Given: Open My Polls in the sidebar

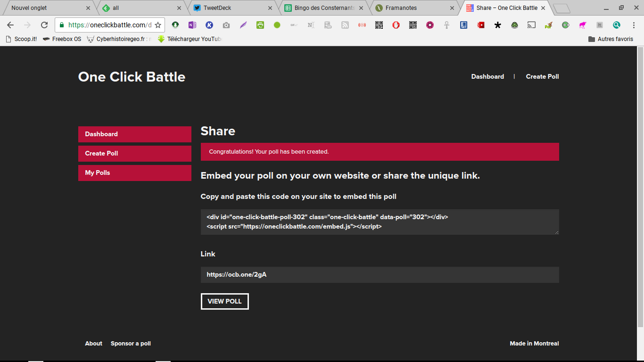Looking at the screenshot, I should click(135, 173).
